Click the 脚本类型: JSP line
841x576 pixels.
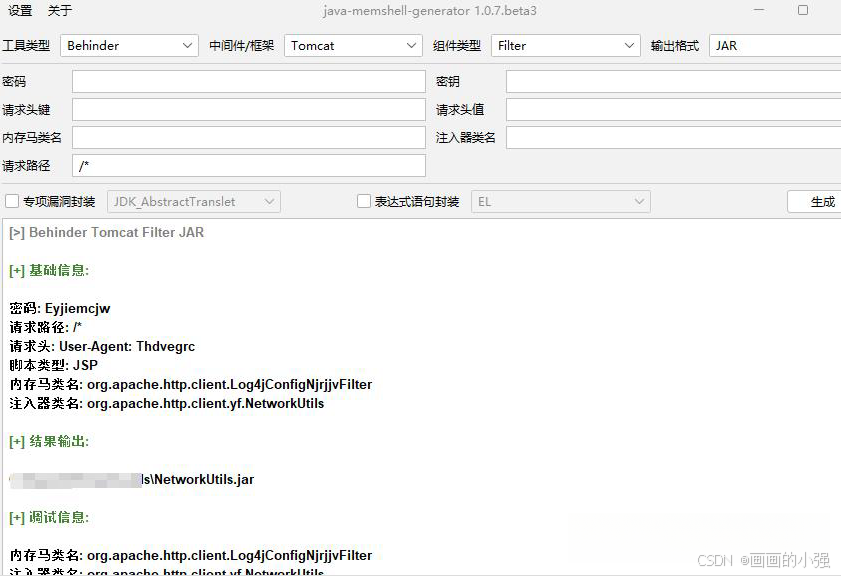[54, 365]
